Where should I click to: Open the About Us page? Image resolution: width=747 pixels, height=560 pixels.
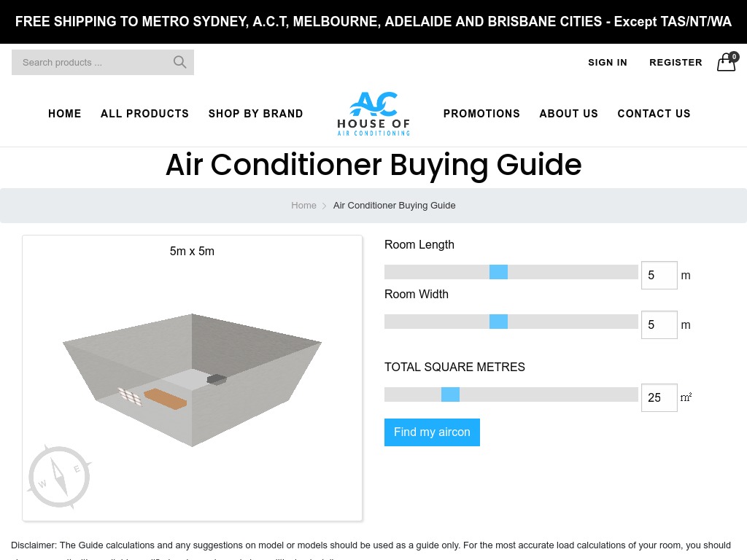[x=568, y=114]
